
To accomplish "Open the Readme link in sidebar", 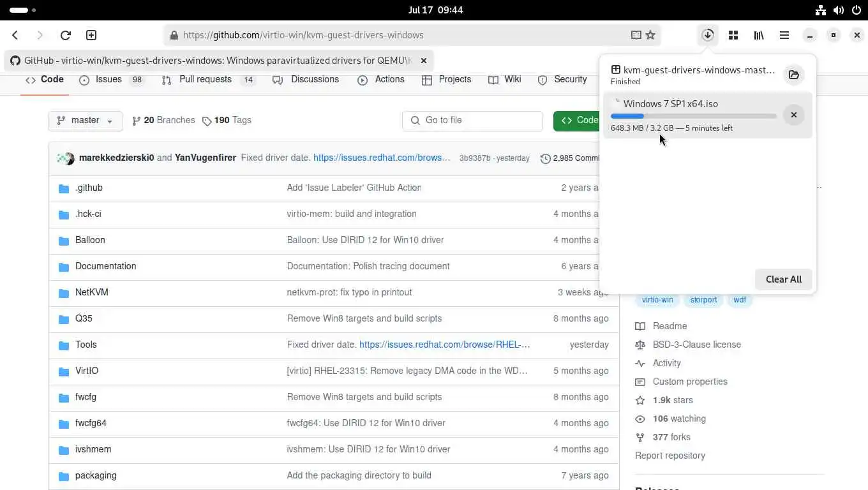I will pos(661,327).
